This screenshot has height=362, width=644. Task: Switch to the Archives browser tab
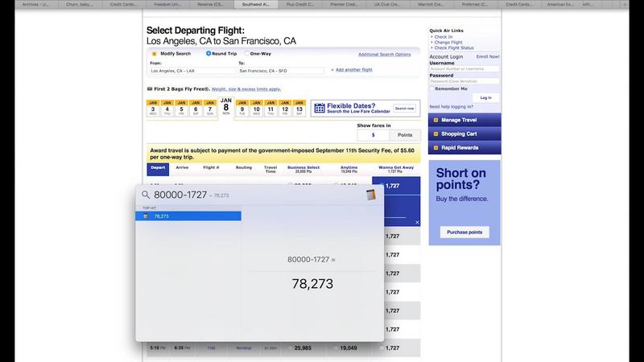click(x=36, y=4)
